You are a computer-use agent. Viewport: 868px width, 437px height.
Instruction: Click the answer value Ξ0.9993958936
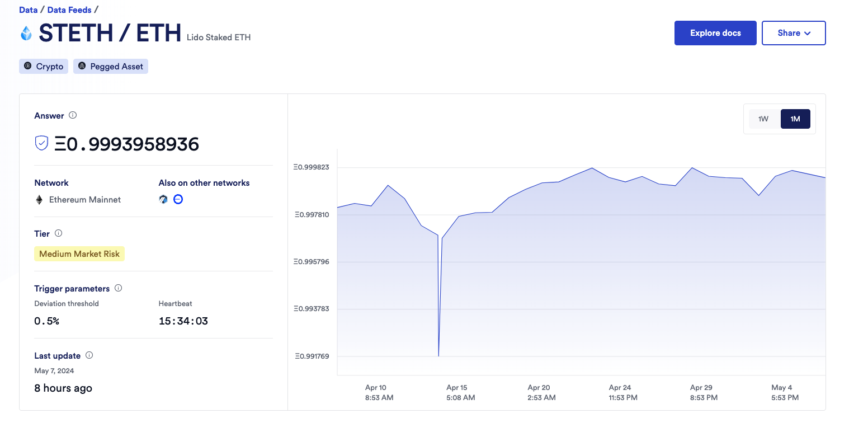click(x=126, y=144)
